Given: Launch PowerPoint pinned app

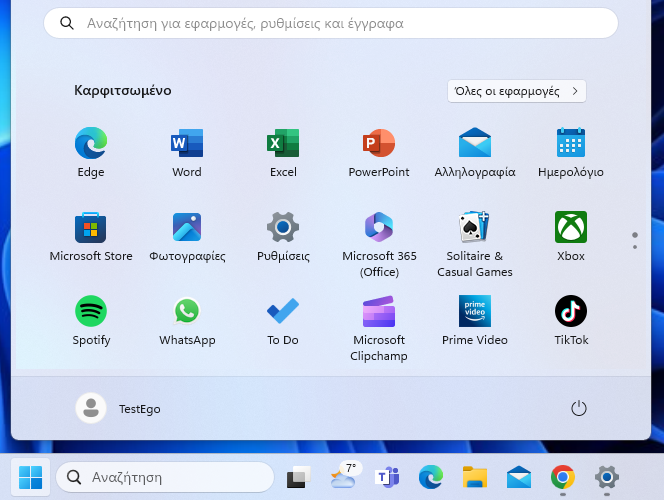Looking at the screenshot, I should click(x=379, y=152).
